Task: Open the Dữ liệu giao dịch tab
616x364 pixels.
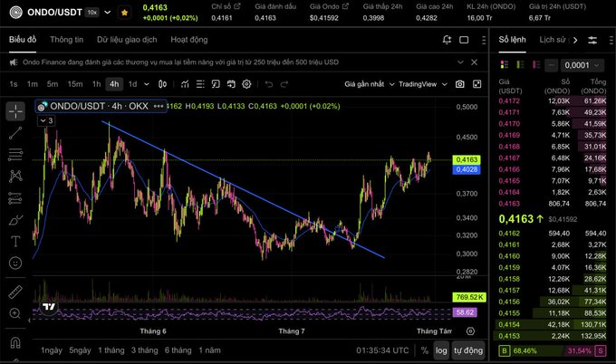Action: pyautogui.click(x=127, y=40)
